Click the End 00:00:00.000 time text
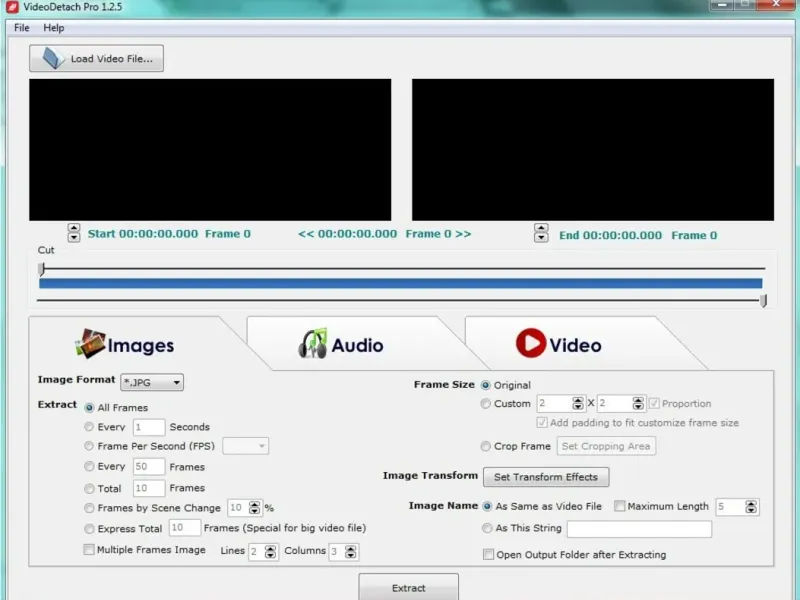 point(611,236)
